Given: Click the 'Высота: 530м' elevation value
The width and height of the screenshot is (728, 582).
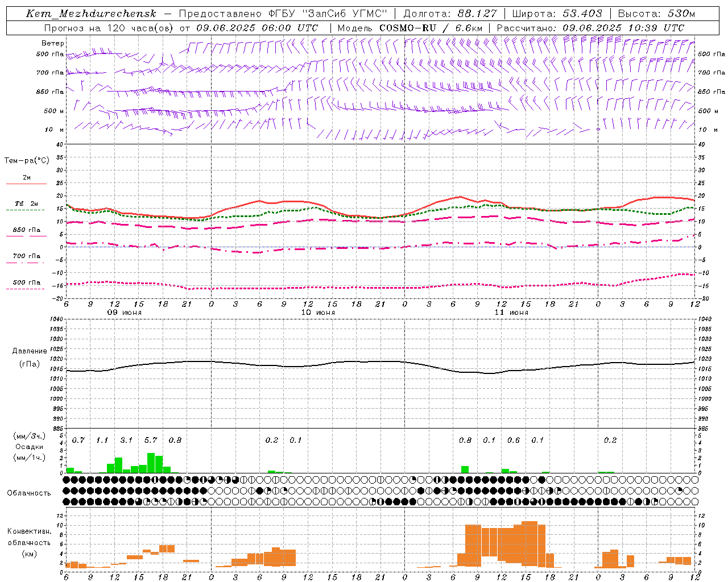Looking at the screenshot, I should click(656, 14).
